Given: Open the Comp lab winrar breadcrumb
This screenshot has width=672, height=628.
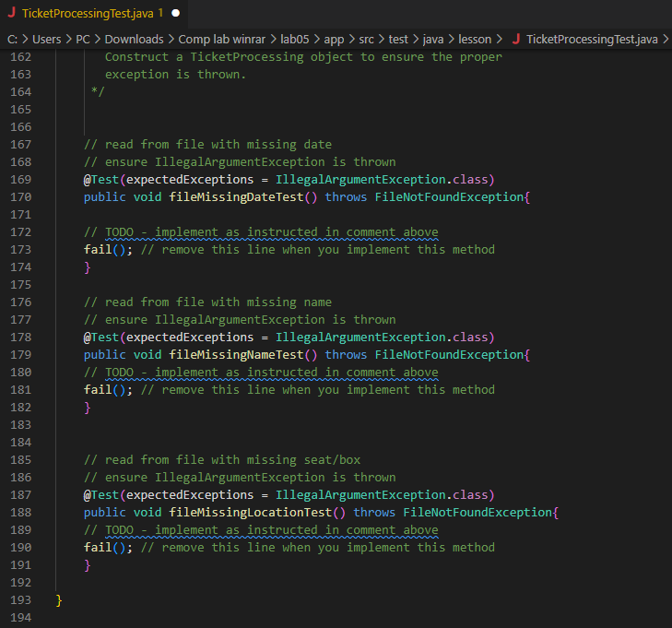Looking at the screenshot, I should tap(222, 40).
